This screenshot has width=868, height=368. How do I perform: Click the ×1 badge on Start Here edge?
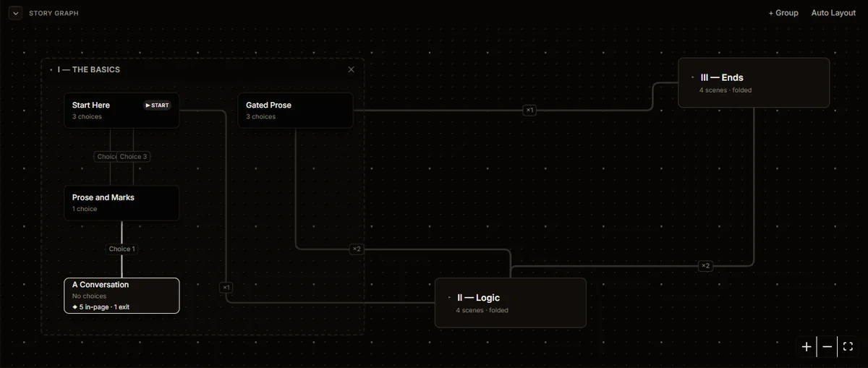click(x=226, y=287)
